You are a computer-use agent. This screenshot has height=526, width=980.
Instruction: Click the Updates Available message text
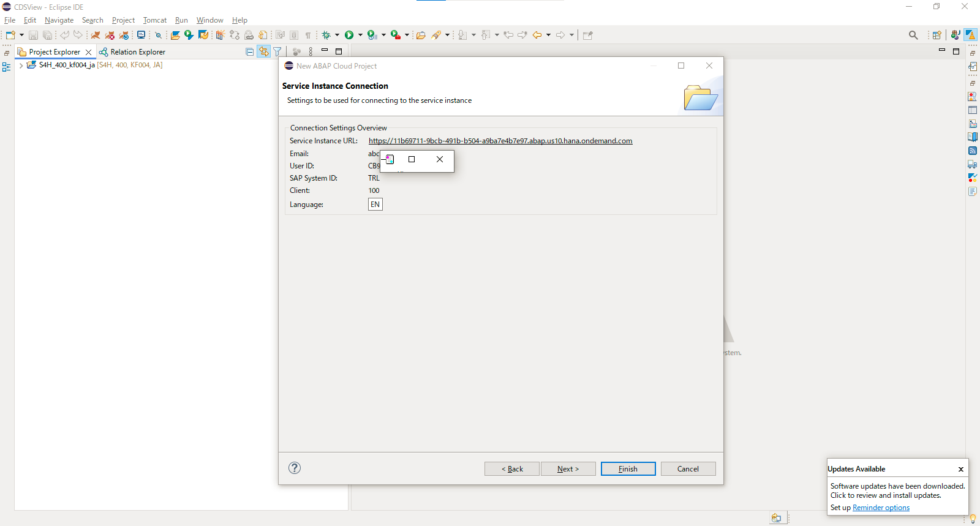[x=897, y=490]
